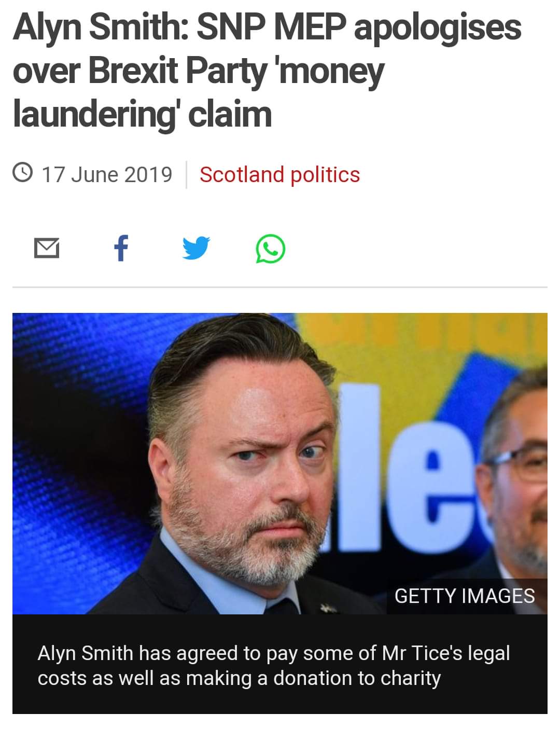Click the lapel pin on the dark jacket
Screen dimensions: 560x741
329,605
